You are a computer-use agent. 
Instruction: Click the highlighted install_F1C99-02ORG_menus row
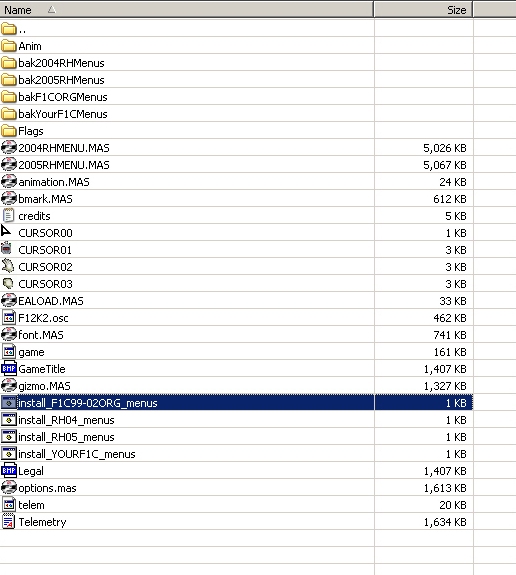click(237, 403)
